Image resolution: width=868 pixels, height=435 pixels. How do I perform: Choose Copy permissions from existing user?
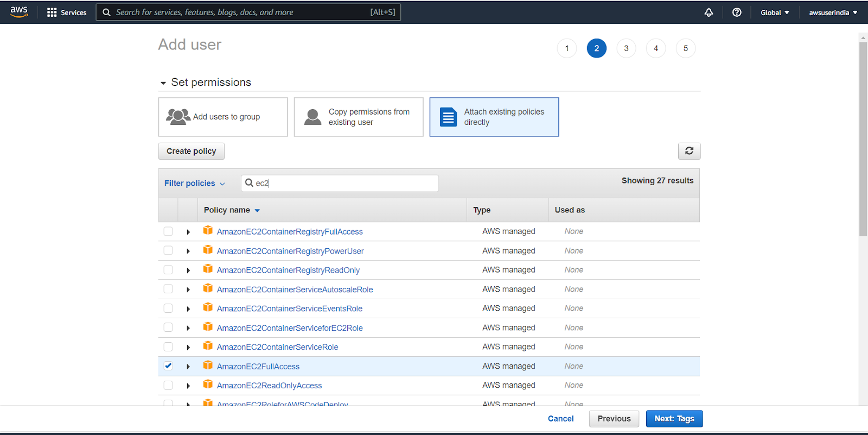point(359,117)
